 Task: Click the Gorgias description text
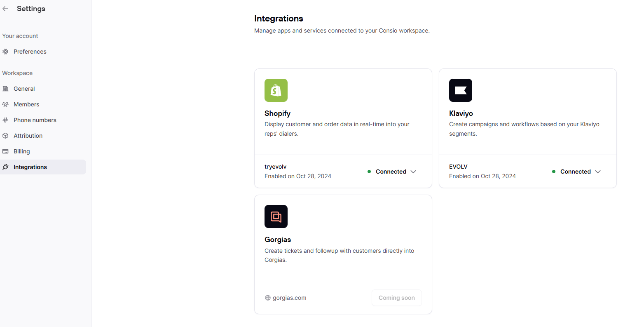(340, 255)
